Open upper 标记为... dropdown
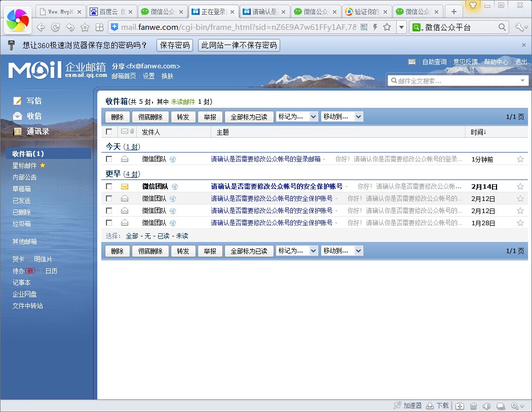The image size is (532, 412). [x=297, y=116]
